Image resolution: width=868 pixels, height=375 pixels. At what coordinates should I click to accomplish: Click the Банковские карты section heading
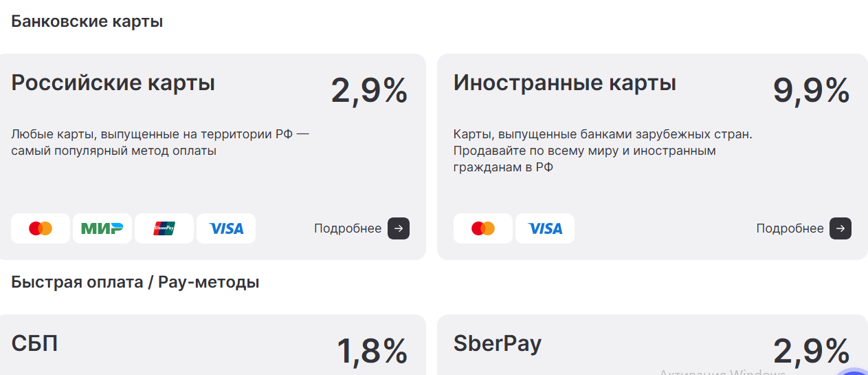[87, 21]
